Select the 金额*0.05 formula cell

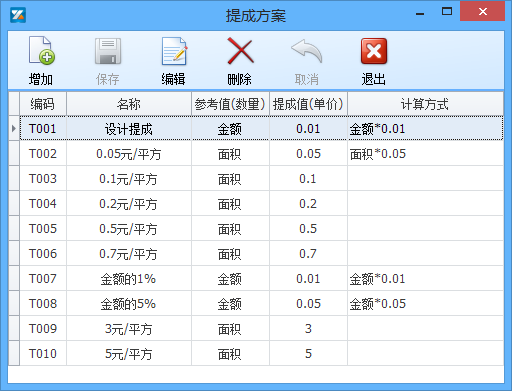tap(425, 303)
